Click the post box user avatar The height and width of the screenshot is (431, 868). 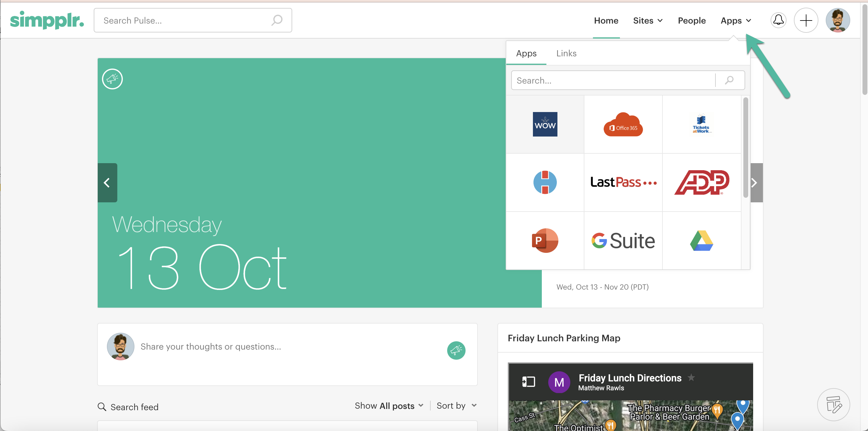pyautogui.click(x=120, y=347)
